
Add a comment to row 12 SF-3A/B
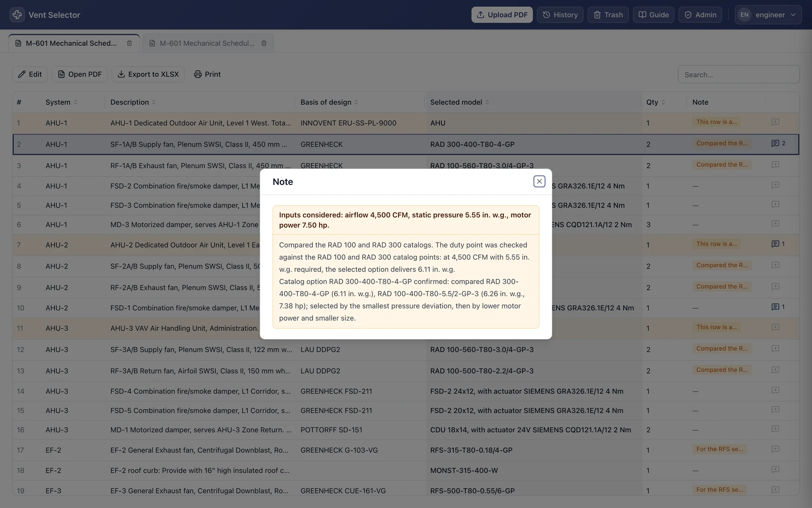pyautogui.click(x=775, y=348)
